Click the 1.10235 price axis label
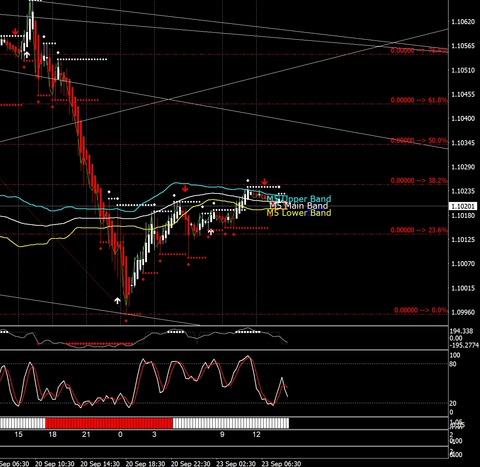 coord(463,191)
